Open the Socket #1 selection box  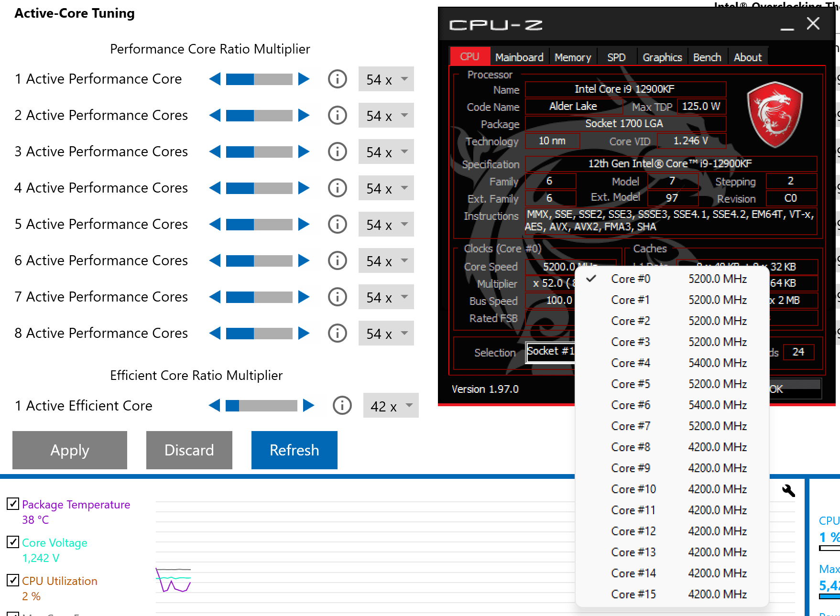click(x=550, y=352)
